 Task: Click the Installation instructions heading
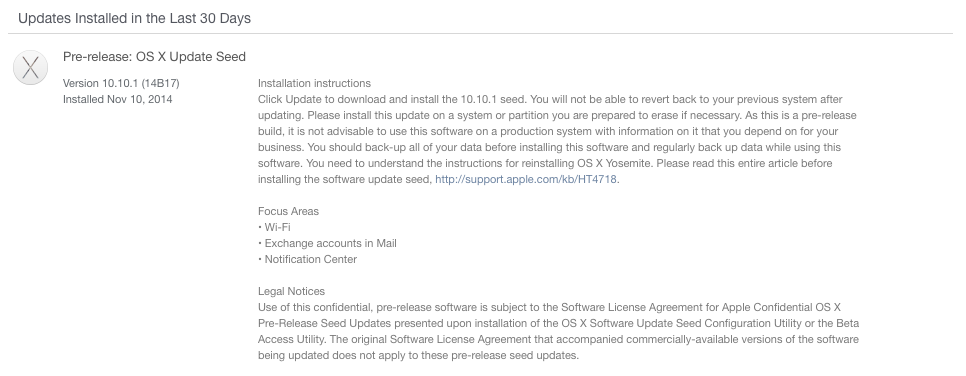tap(314, 83)
